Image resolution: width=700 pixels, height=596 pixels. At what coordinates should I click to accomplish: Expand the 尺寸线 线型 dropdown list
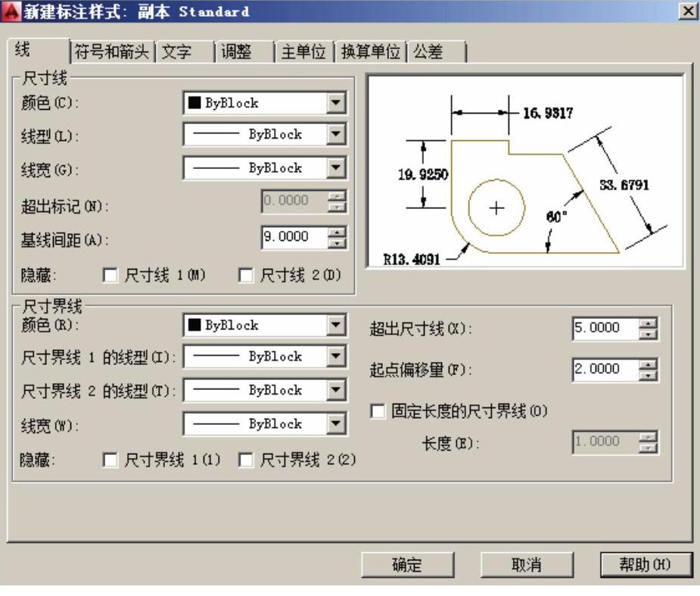click(x=337, y=135)
